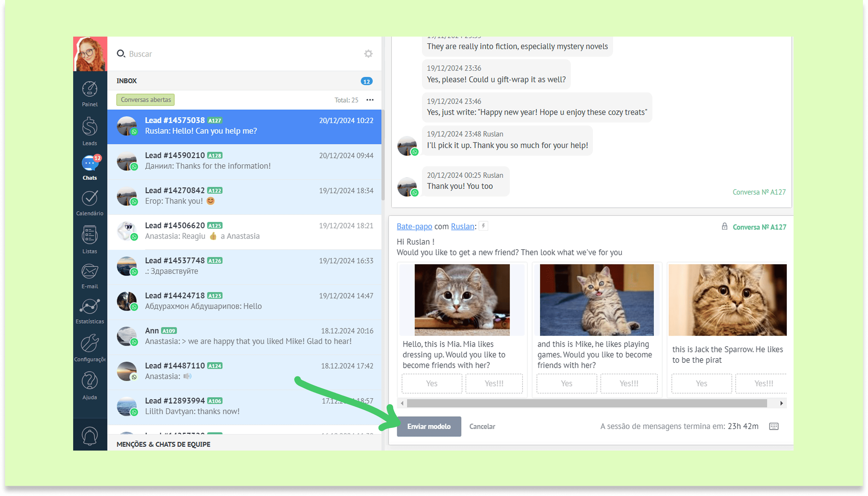Open the E-mail sidebar icon
Viewport: 868px width, 496px height.
(x=90, y=271)
